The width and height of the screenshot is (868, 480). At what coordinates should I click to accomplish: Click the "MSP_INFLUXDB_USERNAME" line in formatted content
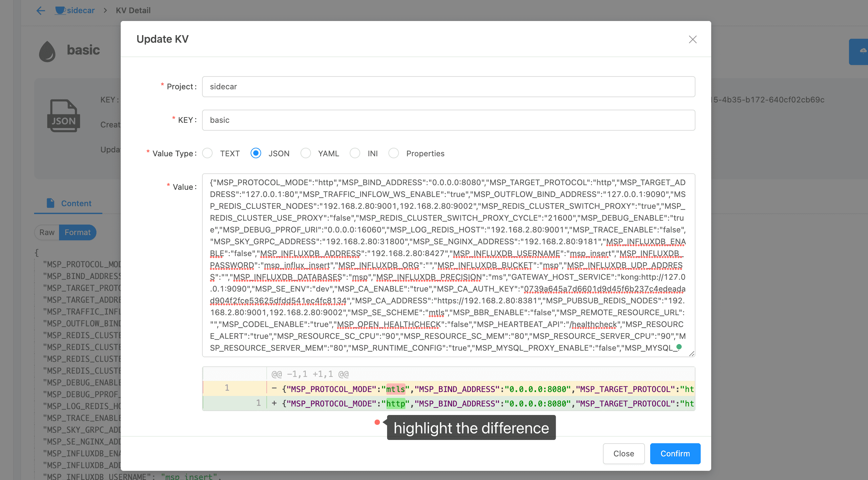click(132, 476)
